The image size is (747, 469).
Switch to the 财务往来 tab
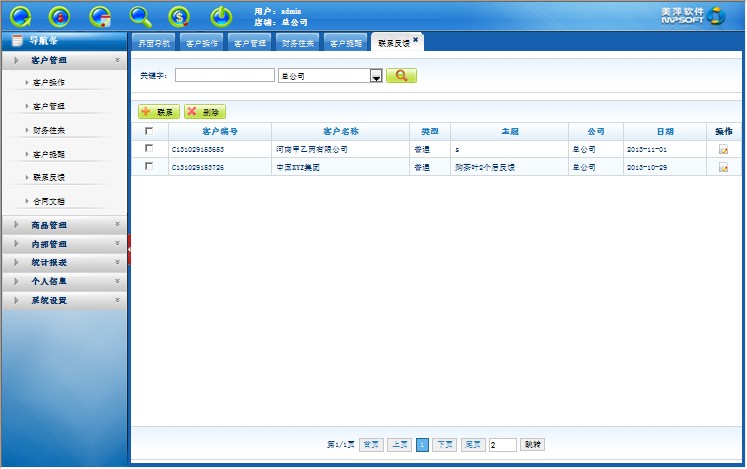tap(298, 44)
